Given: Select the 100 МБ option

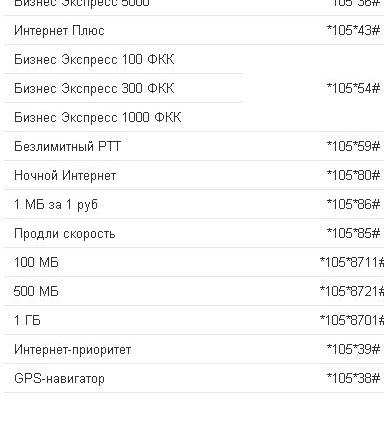Looking at the screenshot, I should point(36,263).
